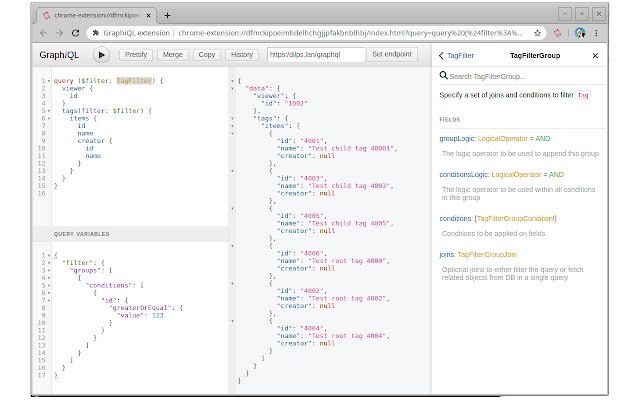Open the TagFilterGroupJoin type link
Image resolution: width=640 pixels, height=400 pixels.
point(487,255)
